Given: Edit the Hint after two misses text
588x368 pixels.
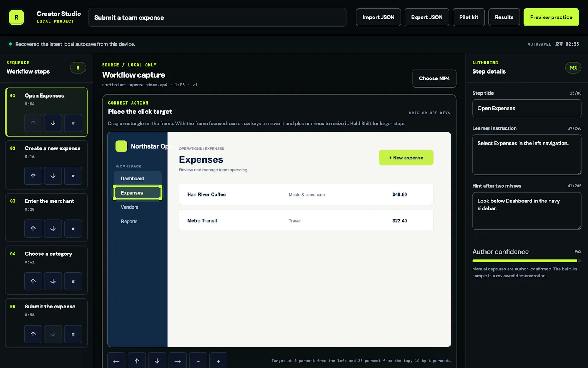Looking at the screenshot, I should pos(527,211).
